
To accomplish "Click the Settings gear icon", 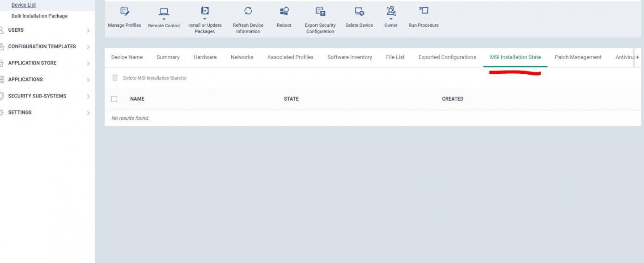I will (1, 113).
